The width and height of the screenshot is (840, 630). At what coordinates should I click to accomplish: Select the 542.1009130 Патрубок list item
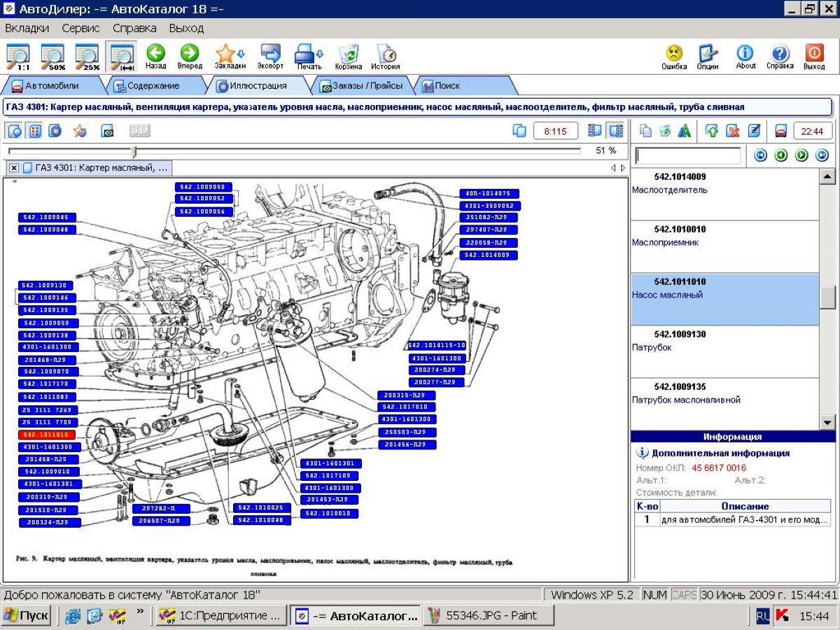coord(724,351)
